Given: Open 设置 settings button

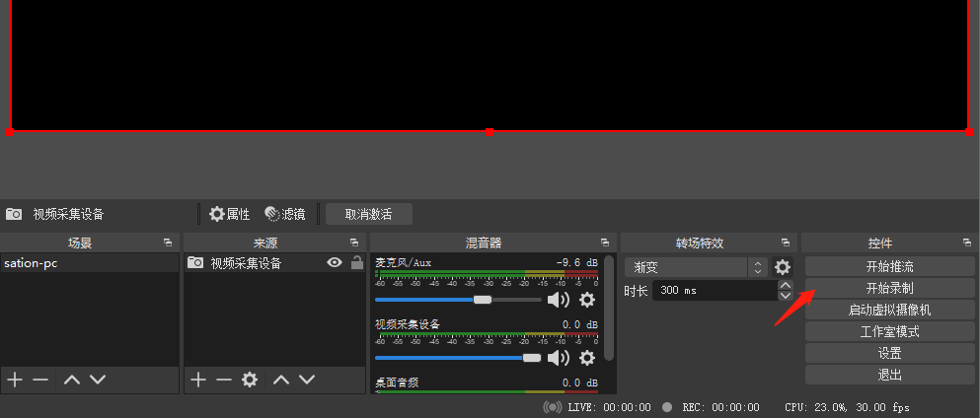Looking at the screenshot, I should click(x=889, y=353).
